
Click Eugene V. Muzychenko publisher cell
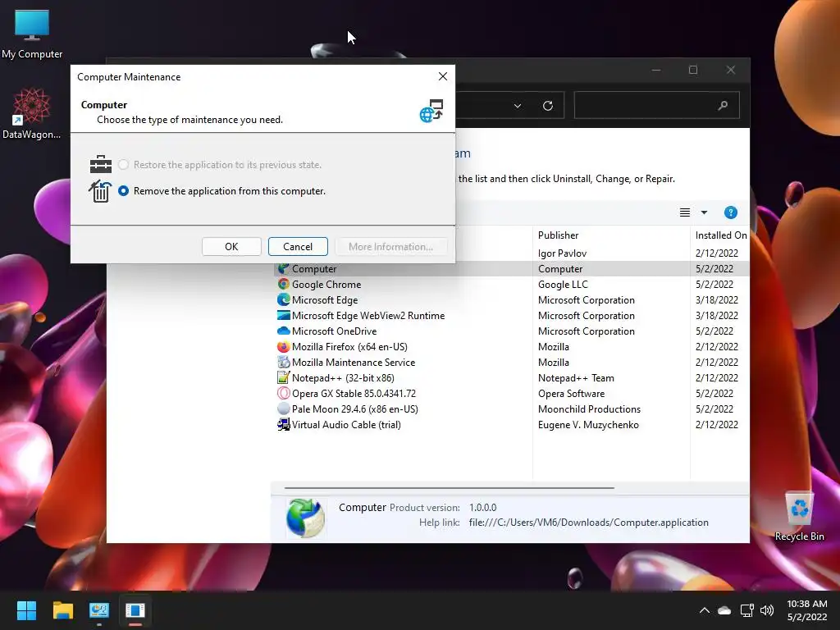click(x=588, y=425)
